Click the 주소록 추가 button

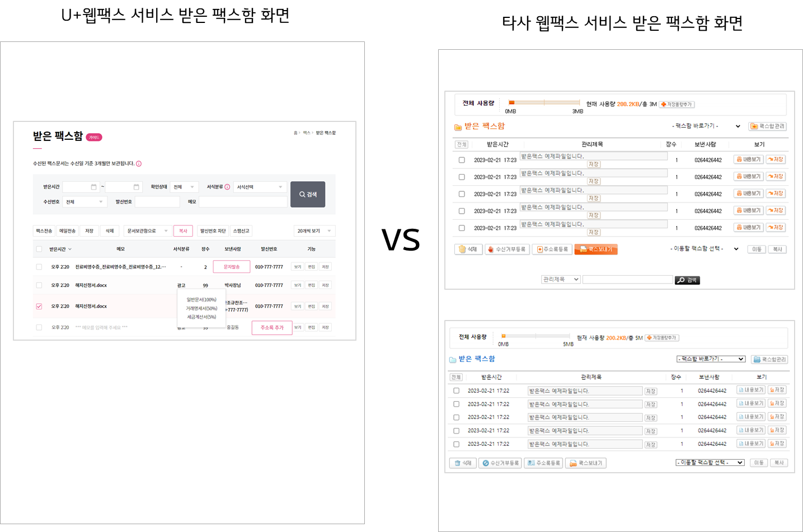[x=272, y=328]
